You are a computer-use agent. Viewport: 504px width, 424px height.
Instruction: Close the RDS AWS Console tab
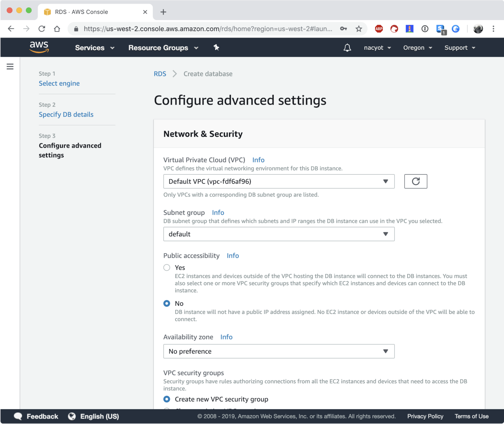(145, 12)
